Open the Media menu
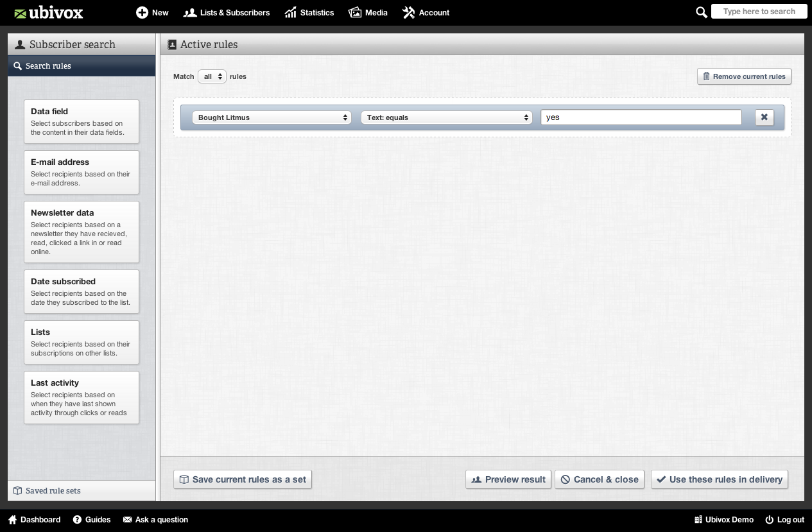 [x=368, y=12]
